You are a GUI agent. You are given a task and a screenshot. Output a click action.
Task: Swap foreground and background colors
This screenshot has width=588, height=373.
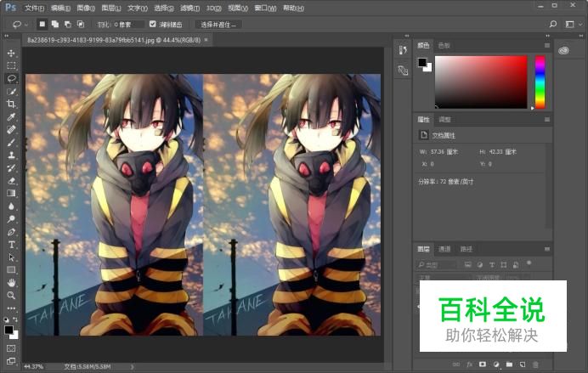click(15, 319)
